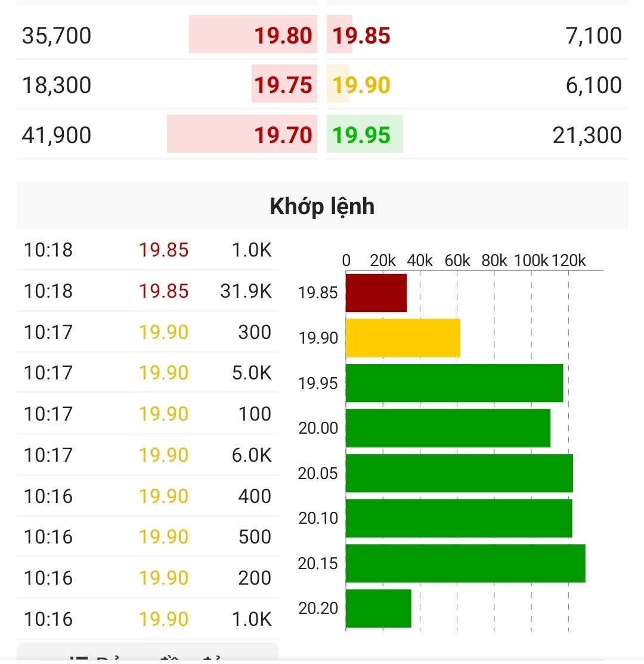Click the 20.00 bar in volume chart
This screenshot has width=644, height=664.
pyautogui.click(x=448, y=428)
